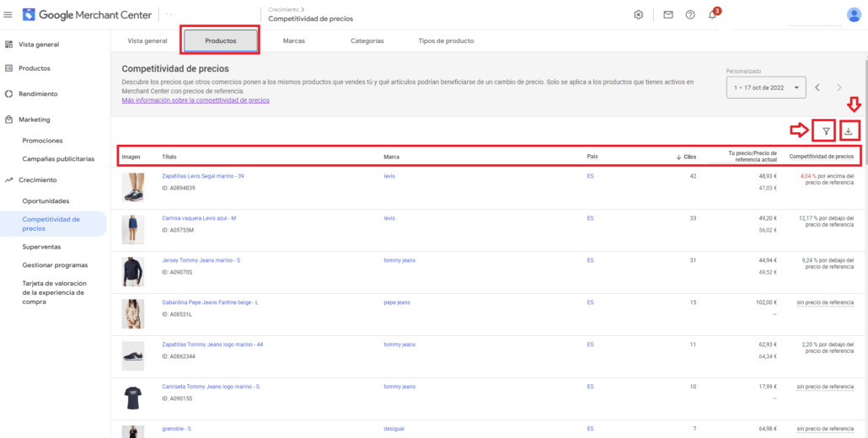Open the hamburger main menu

[8, 14]
